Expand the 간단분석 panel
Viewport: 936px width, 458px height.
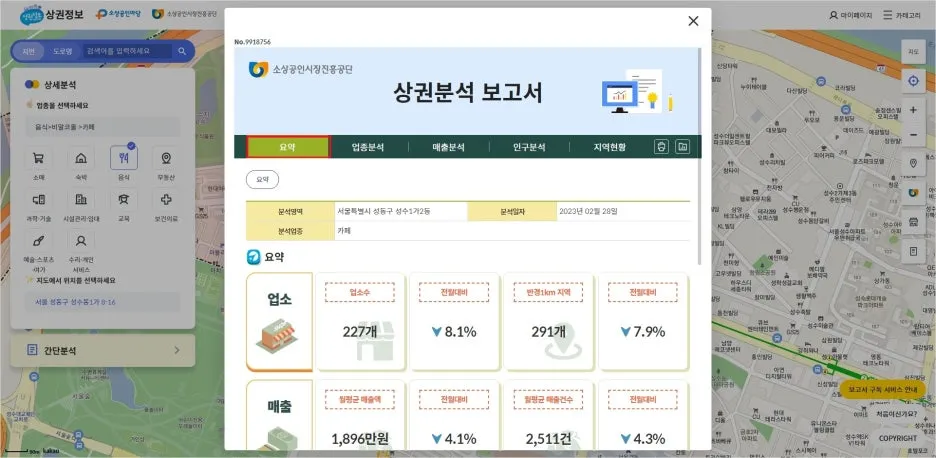(103, 351)
